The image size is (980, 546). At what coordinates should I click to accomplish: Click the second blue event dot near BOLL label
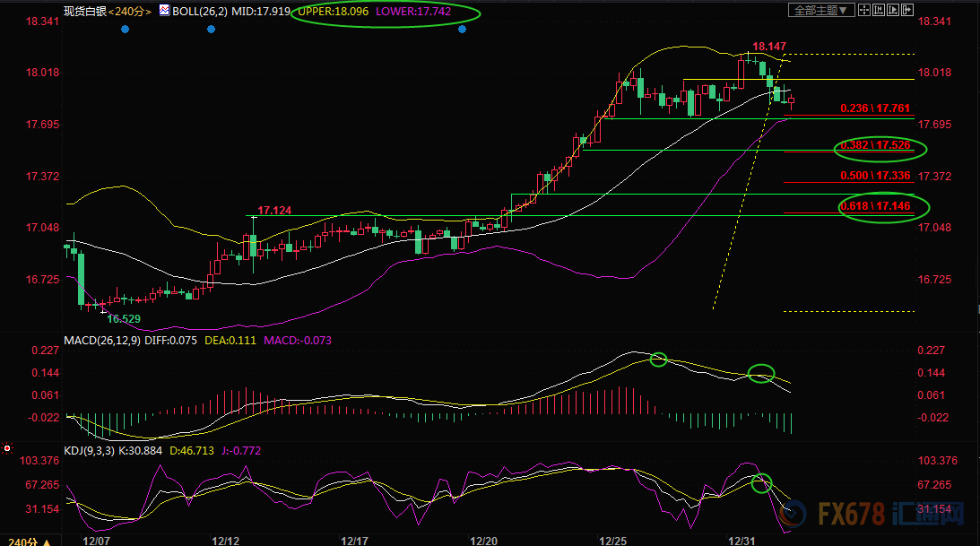coord(212,30)
